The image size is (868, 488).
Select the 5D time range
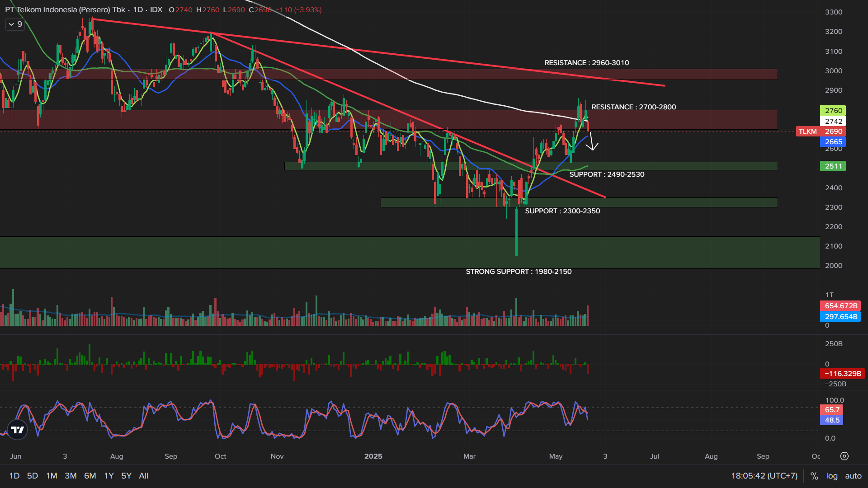33,476
